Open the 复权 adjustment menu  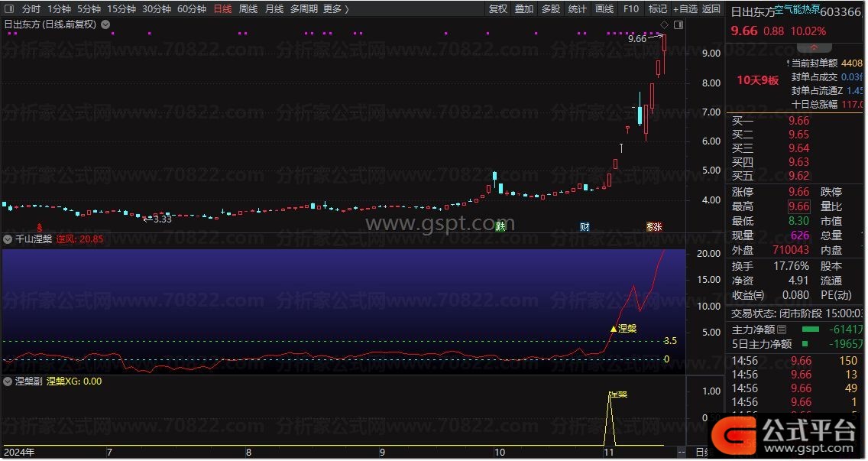pyautogui.click(x=498, y=9)
